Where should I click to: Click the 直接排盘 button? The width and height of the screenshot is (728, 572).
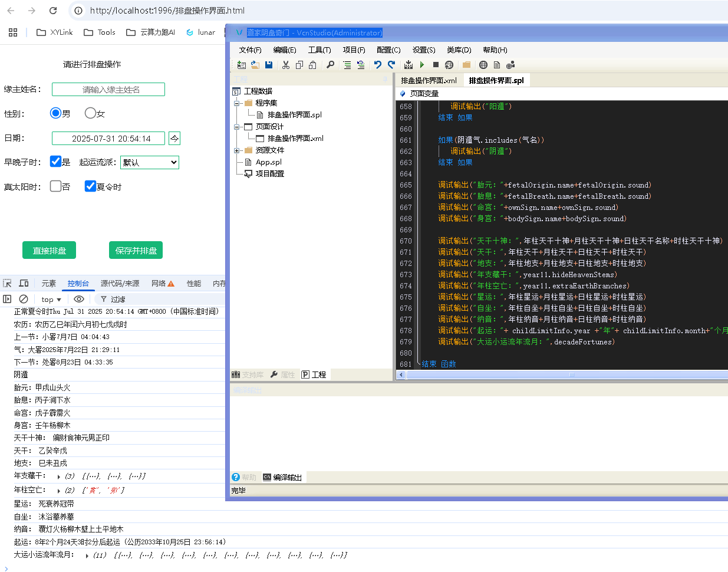coord(50,251)
